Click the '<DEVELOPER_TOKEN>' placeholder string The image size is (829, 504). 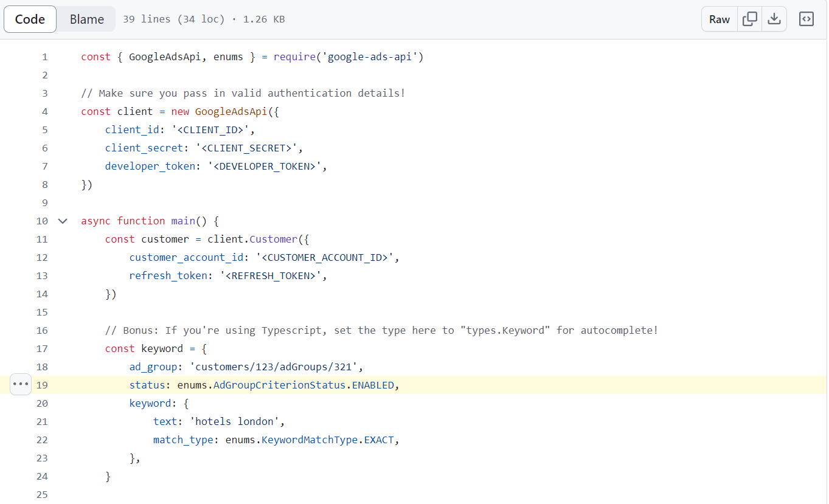[265, 166]
